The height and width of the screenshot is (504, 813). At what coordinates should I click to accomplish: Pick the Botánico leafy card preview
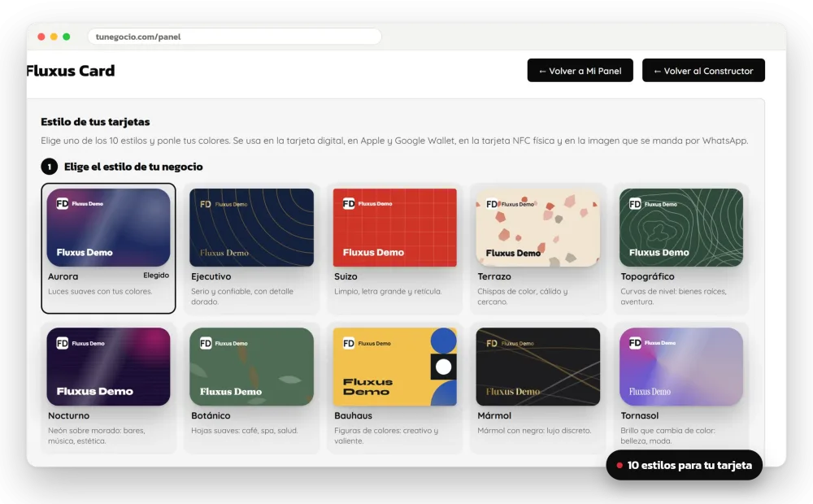(251, 367)
